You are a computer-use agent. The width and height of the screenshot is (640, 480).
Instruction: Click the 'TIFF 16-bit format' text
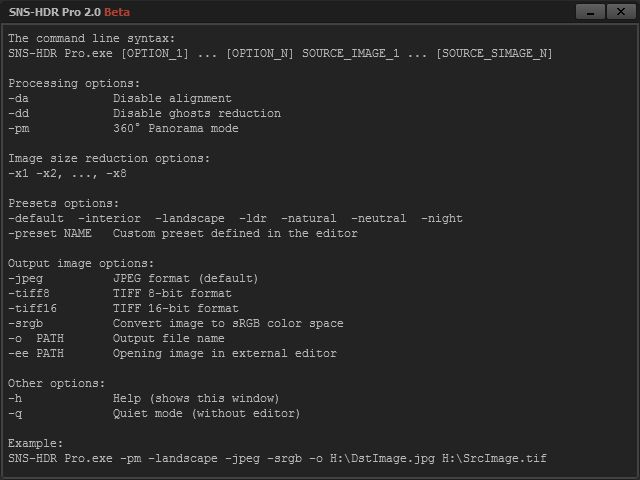point(176,308)
